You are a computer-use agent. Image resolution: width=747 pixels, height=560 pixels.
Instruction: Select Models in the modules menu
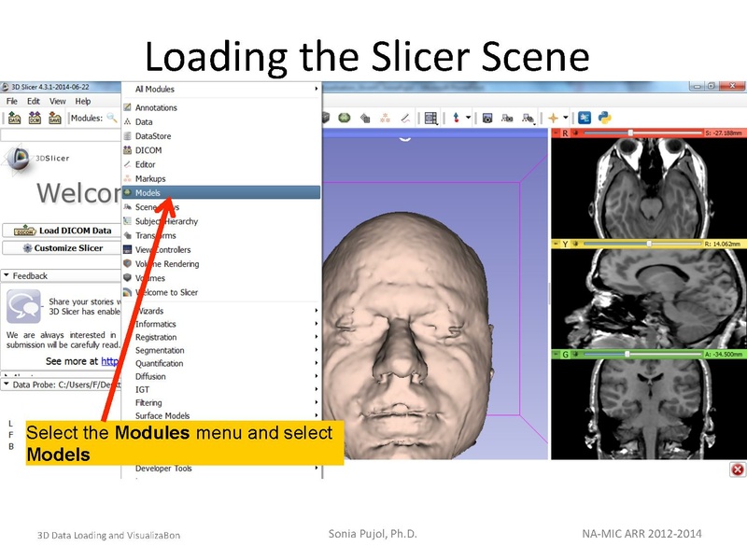point(221,192)
